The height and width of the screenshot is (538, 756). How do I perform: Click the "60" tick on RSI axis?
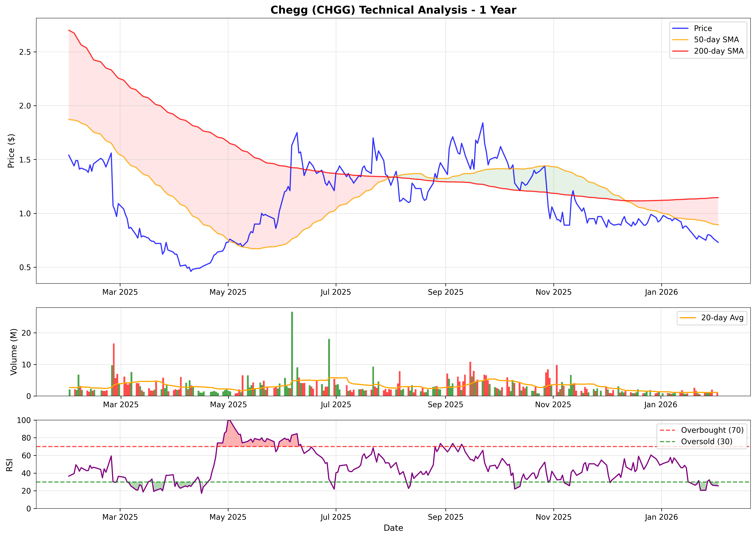[26, 456]
